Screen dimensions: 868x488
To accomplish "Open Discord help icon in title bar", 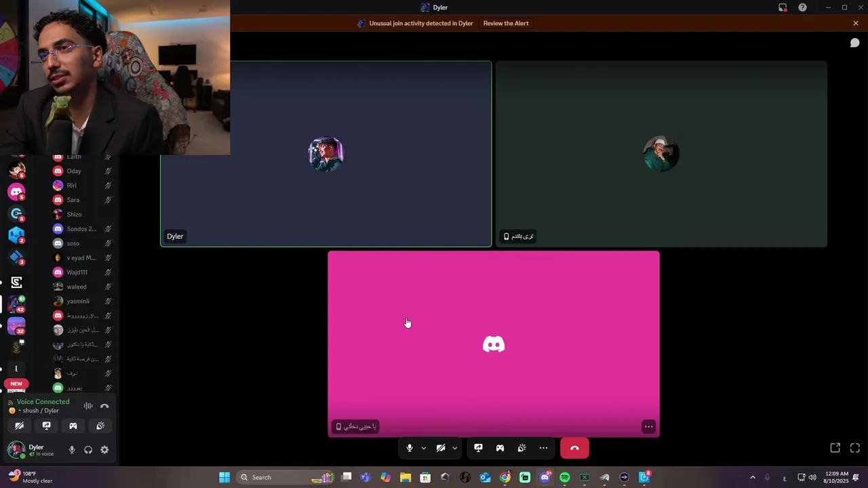I will coord(802,7).
